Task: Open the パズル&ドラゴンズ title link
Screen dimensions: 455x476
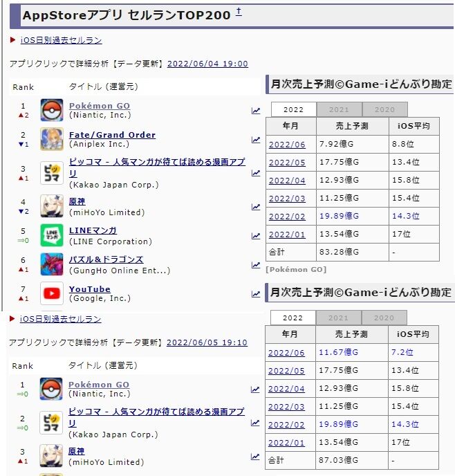Action: pyautogui.click(x=106, y=259)
